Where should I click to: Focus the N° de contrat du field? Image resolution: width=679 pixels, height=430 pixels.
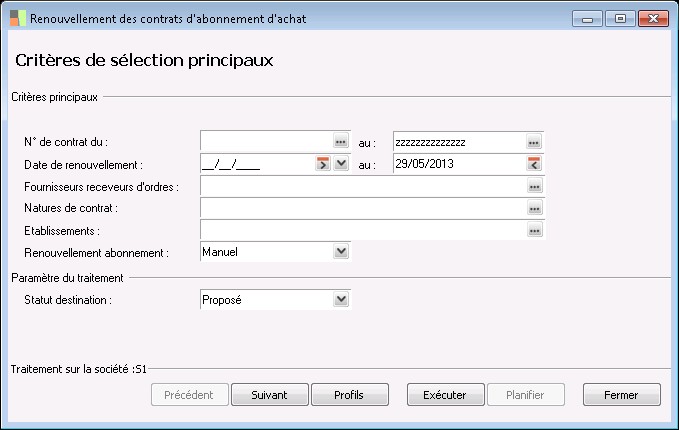coord(266,142)
